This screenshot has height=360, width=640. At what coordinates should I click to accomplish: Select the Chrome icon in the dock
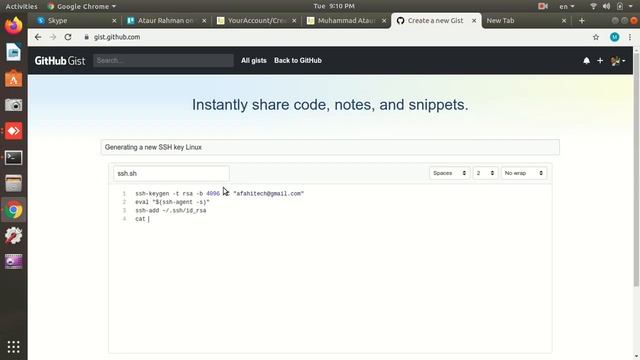coord(13,210)
